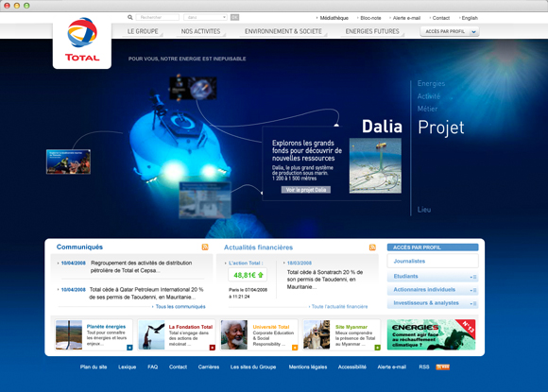548x392 pixels.
Task: Open the Actualités financières RSS feed icon
Action: tap(372, 247)
